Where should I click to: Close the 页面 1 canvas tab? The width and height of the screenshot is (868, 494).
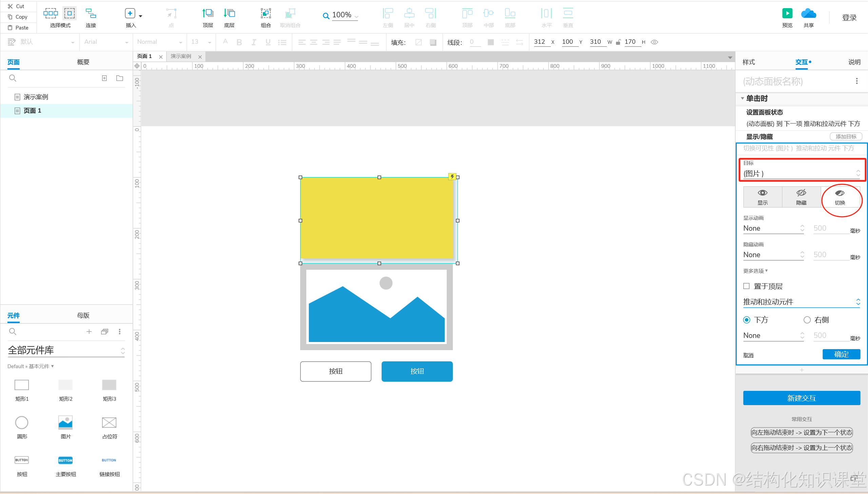click(x=161, y=57)
